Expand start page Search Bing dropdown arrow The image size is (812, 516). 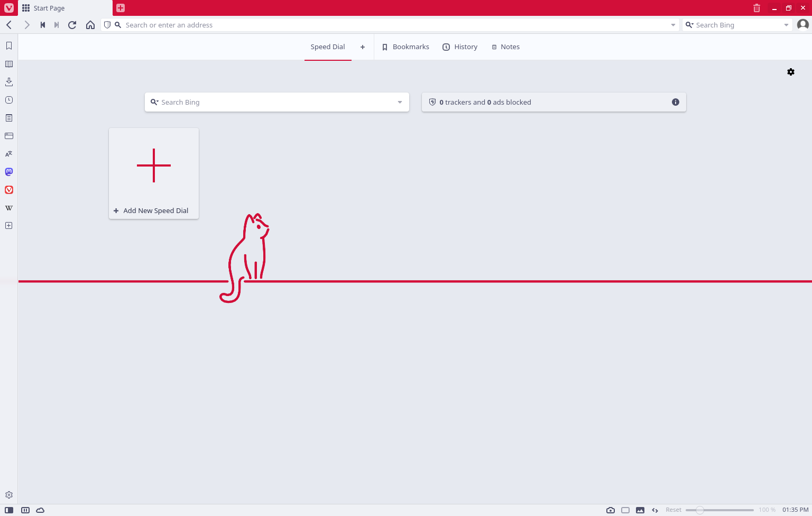pos(400,102)
